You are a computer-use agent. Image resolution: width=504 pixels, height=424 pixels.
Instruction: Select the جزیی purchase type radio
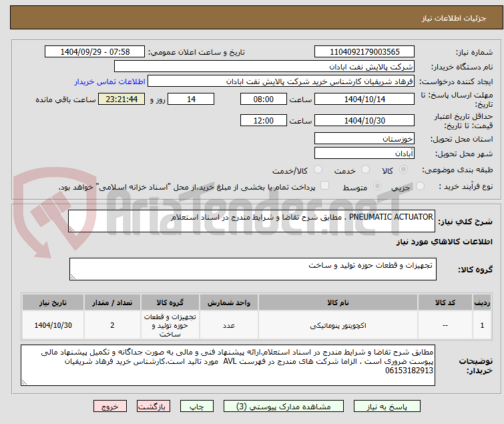(420, 186)
